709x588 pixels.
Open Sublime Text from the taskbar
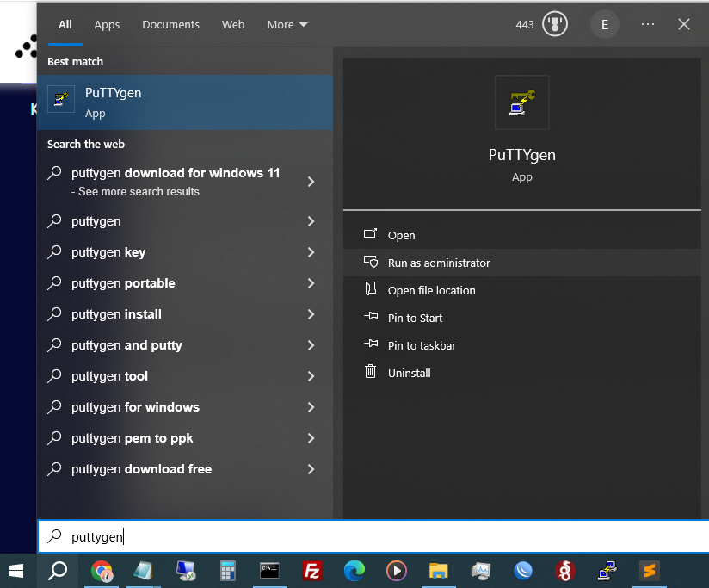[650, 570]
